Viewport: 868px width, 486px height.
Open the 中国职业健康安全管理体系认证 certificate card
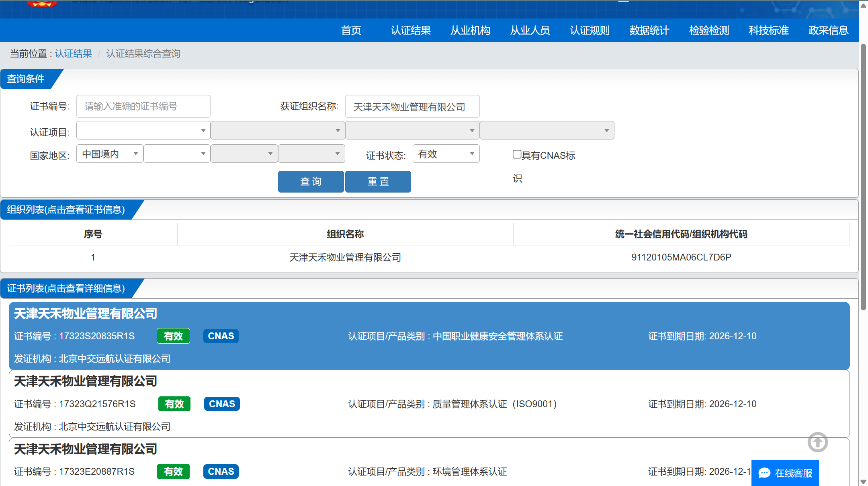429,336
